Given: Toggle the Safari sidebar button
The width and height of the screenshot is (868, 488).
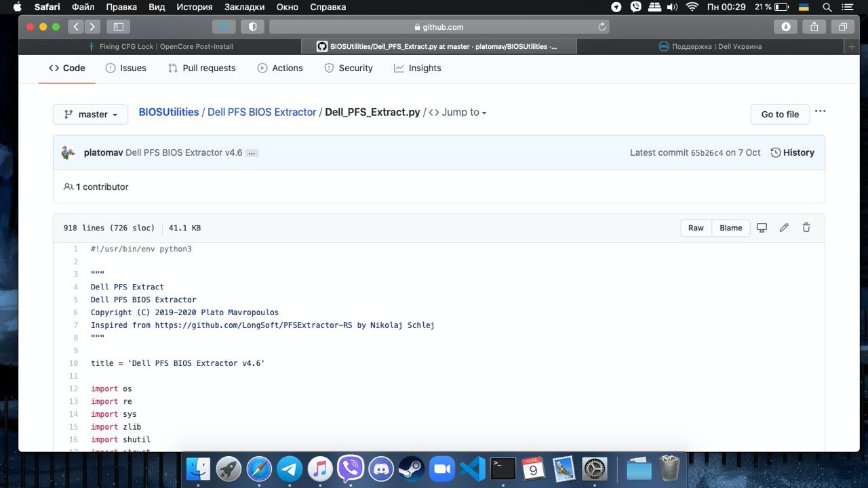Looking at the screenshot, I should [x=118, y=26].
